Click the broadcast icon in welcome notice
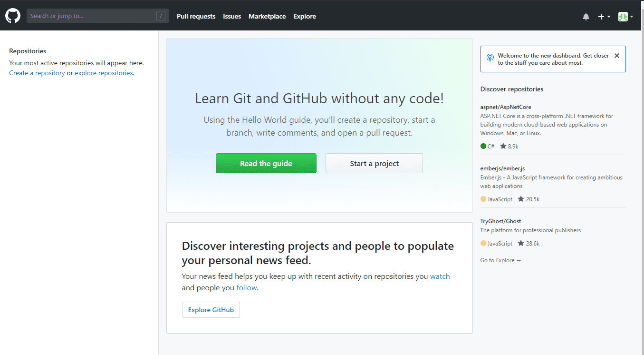Screen dimensions: 644x355 [490, 58]
